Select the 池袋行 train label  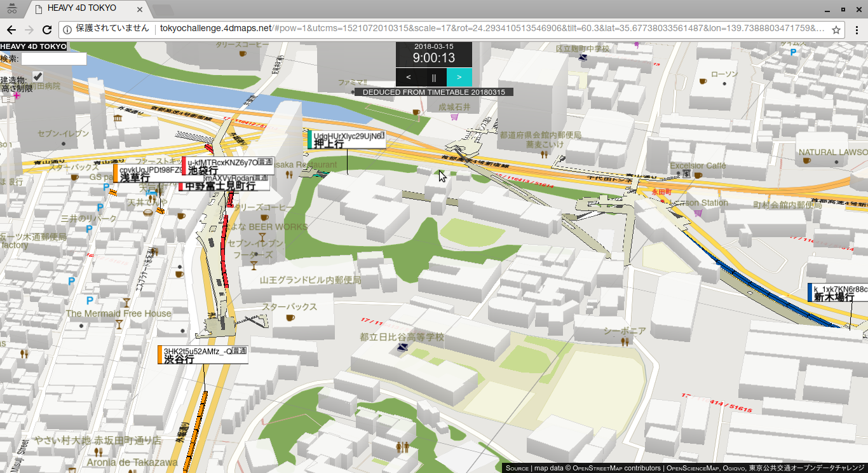[229, 166]
